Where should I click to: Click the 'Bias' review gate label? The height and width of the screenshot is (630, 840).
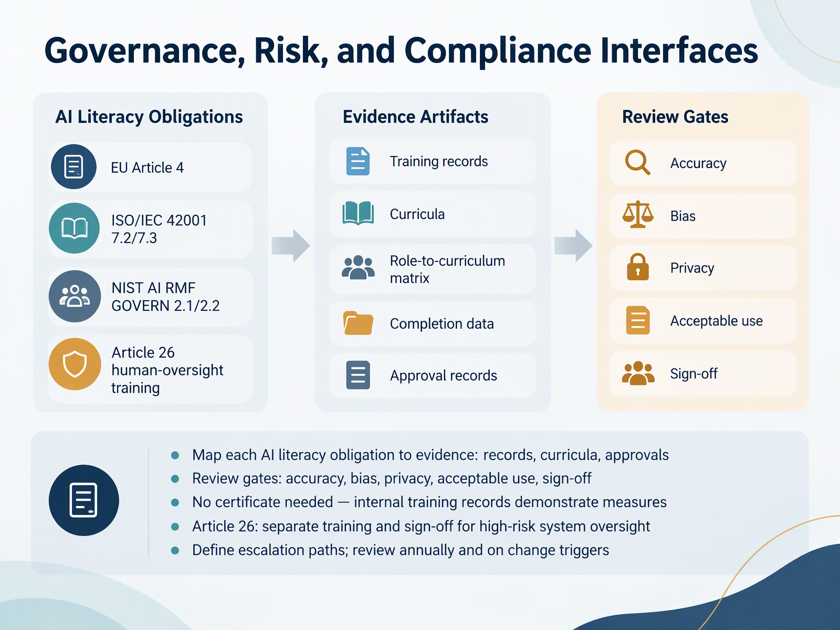click(x=683, y=216)
